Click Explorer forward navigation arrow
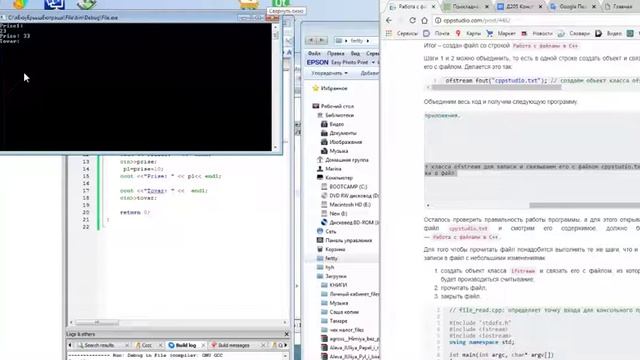The width and height of the screenshot is (640, 360). point(322,40)
